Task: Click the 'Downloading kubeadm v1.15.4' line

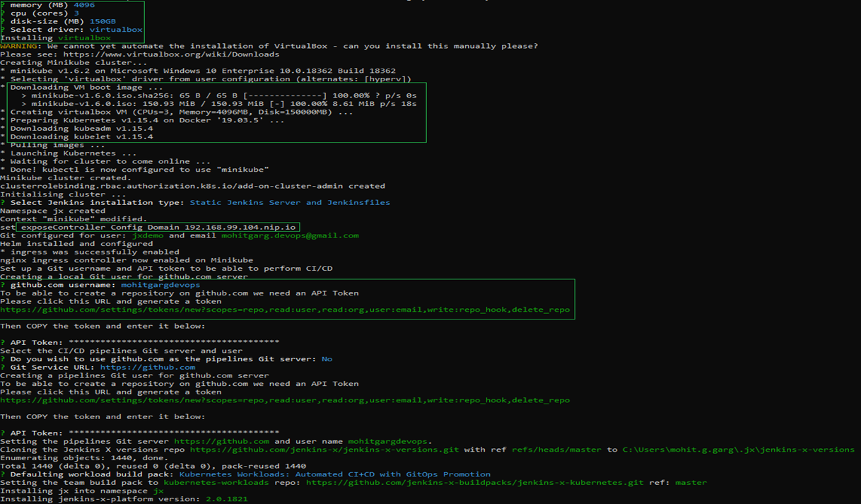Action: [x=76, y=129]
